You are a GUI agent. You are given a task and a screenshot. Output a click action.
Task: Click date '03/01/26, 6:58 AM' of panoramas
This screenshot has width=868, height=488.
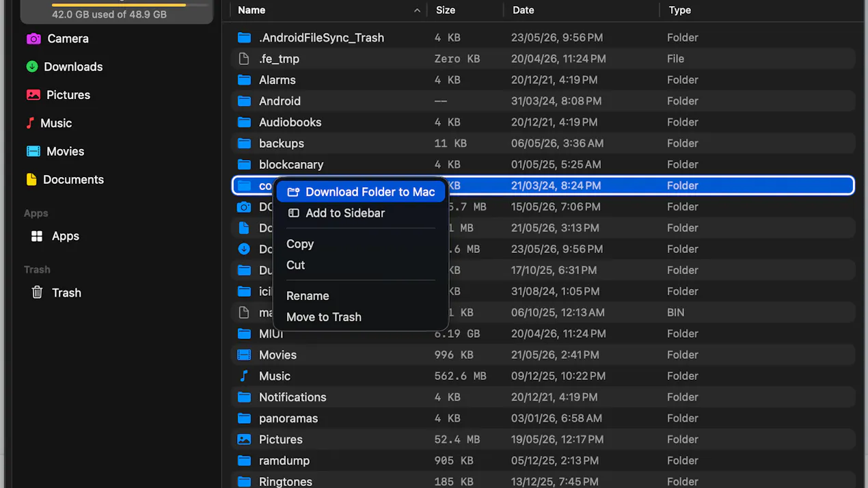(556, 418)
